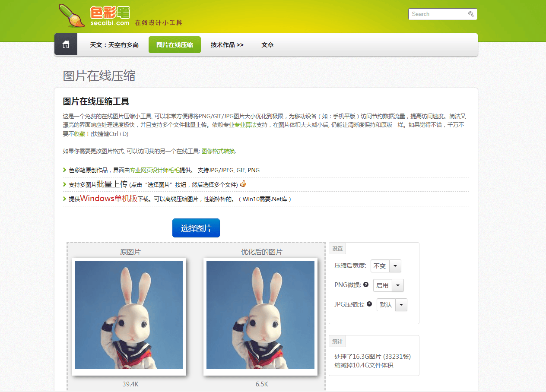The image size is (546, 392).
Task: Follow the 图像格式转换 link
Action: tap(218, 151)
